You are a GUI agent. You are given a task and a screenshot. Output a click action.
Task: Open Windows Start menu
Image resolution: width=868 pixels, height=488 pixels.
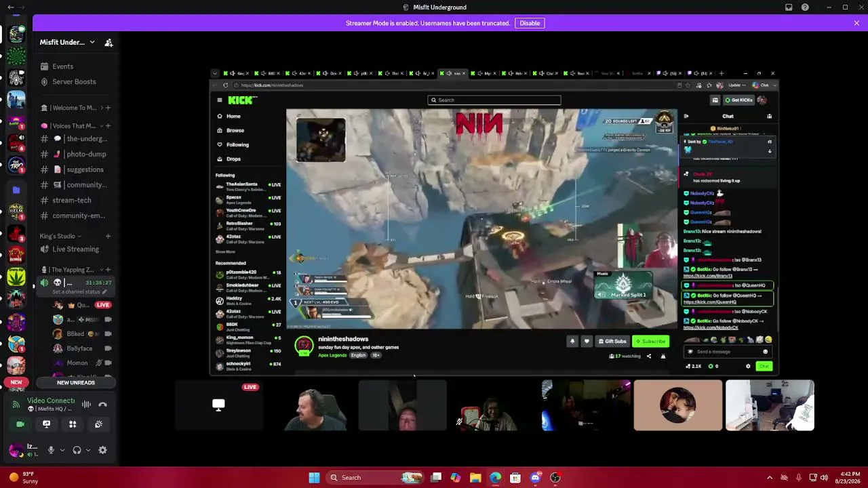click(314, 478)
